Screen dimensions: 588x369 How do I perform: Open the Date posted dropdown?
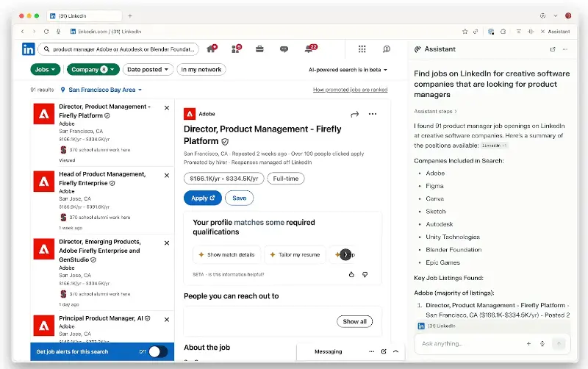(148, 69)
